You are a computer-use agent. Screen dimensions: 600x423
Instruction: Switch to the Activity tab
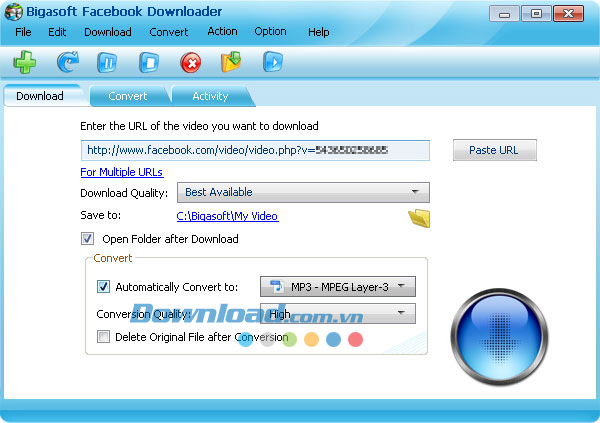click(210, 96)
